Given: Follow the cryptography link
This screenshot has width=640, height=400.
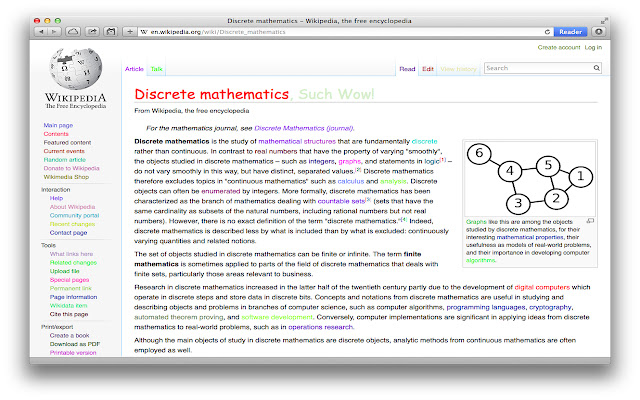Looking at the screenshot, I should [550, 307].
